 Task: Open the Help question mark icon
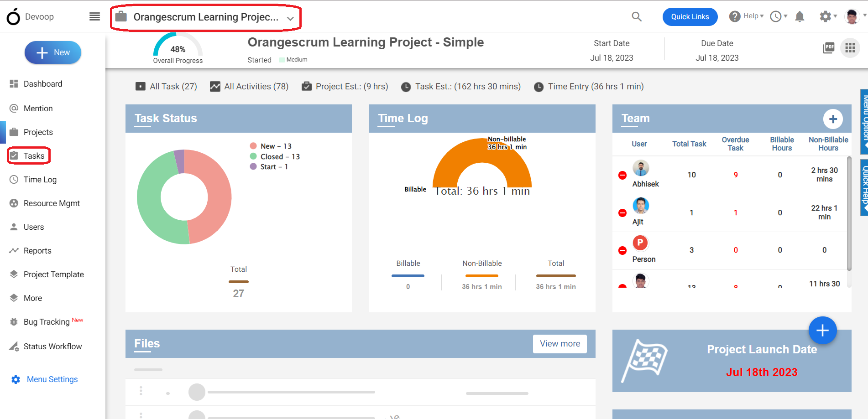pyautogui.click(x=735, y=16)
